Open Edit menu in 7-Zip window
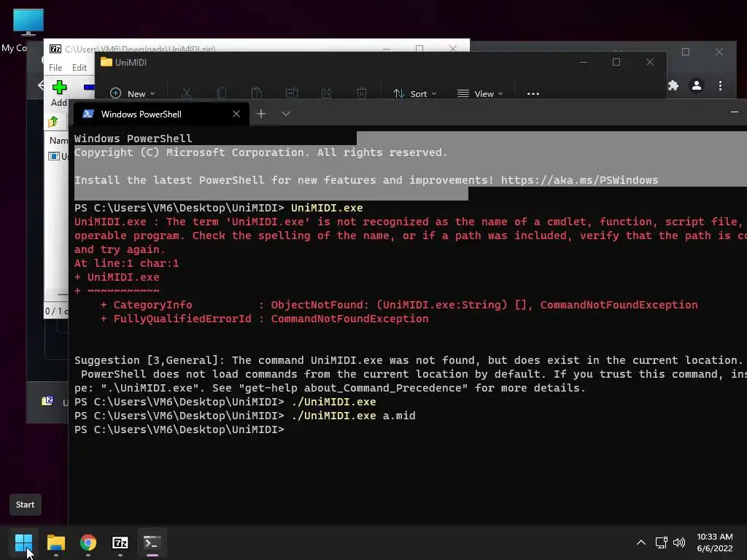Image resolution: width=747 pixels, height=560 pixels. tap(79, 68)
